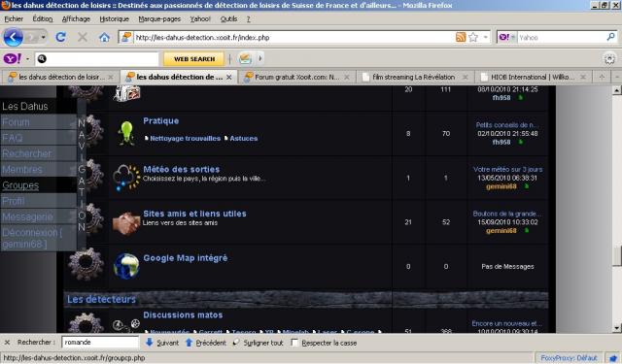Expand the address bar URL dropdown

486,37
